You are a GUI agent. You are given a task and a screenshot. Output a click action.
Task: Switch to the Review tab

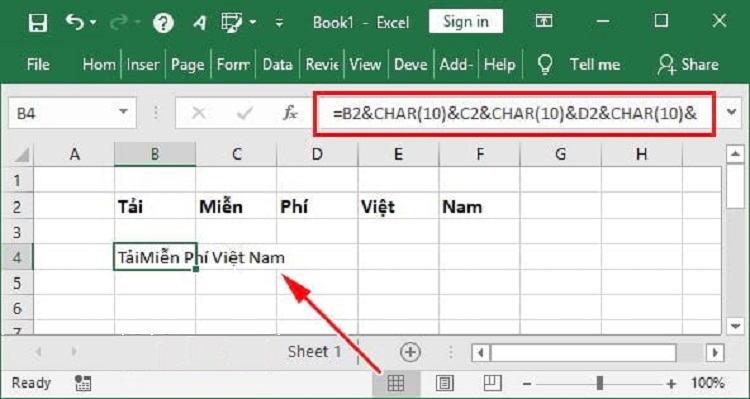tap(322, 64)
